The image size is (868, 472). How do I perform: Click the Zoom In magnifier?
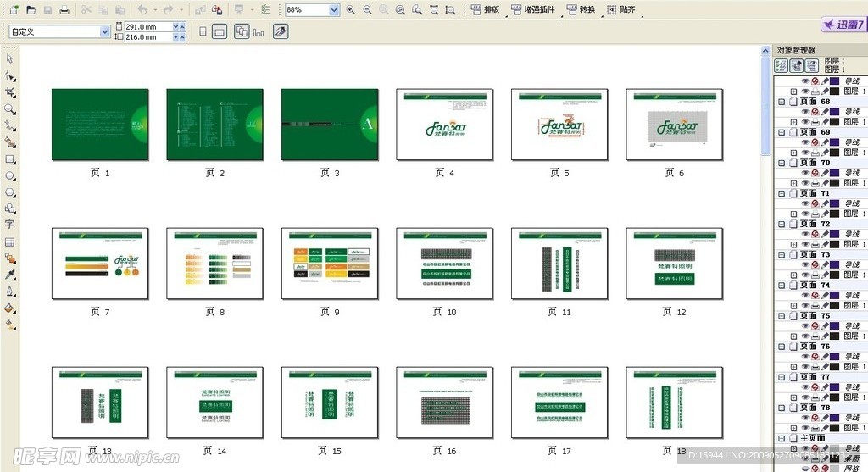pos(350,10)
